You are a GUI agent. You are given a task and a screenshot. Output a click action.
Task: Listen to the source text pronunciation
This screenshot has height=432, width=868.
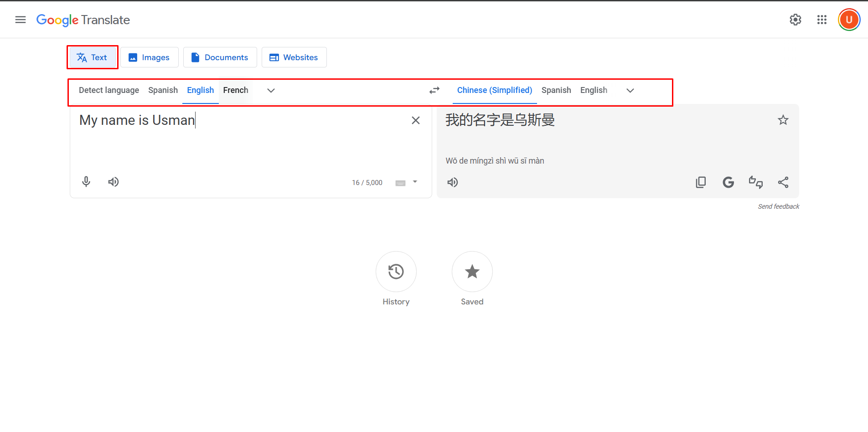pos(113,182)
